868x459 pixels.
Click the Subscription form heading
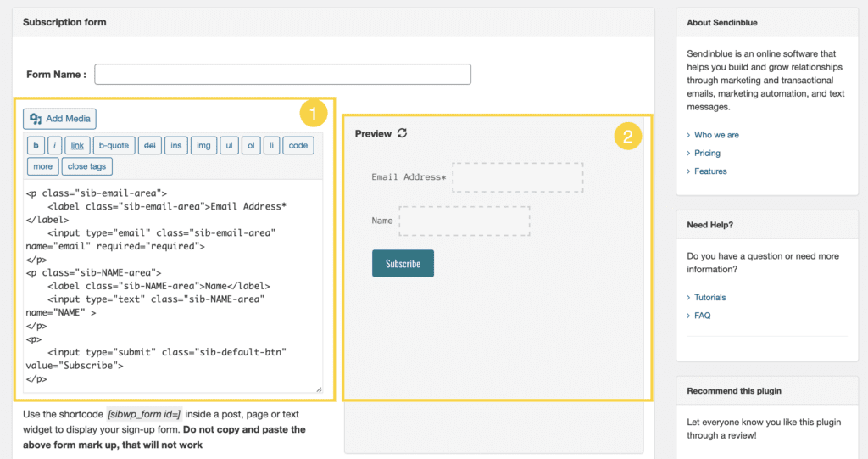point(64,22)
